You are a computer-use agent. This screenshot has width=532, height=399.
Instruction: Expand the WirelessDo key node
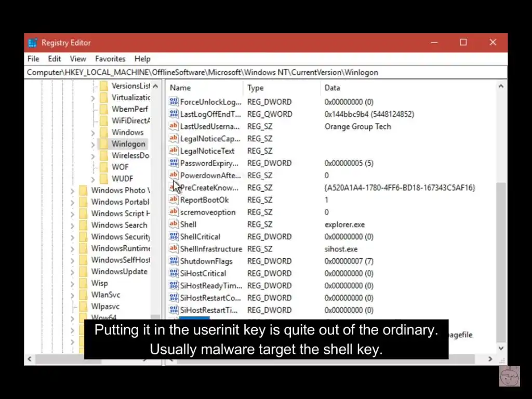93,156
